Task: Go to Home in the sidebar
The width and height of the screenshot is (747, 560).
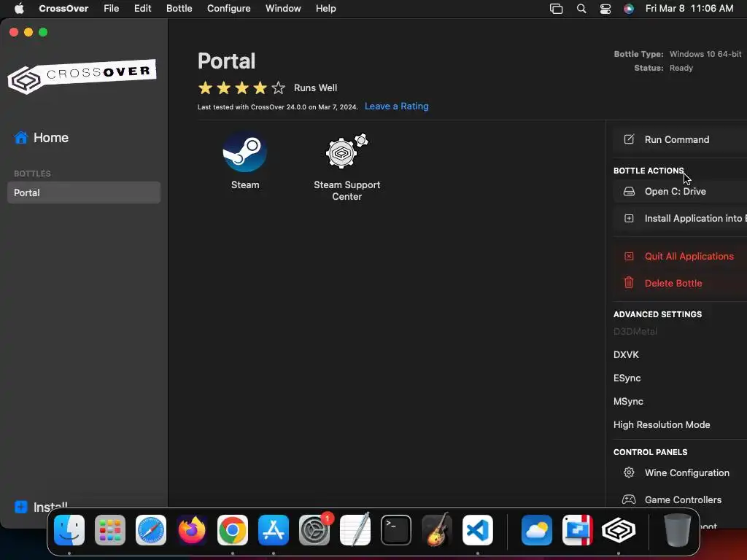Action: (x=42, y=138)
